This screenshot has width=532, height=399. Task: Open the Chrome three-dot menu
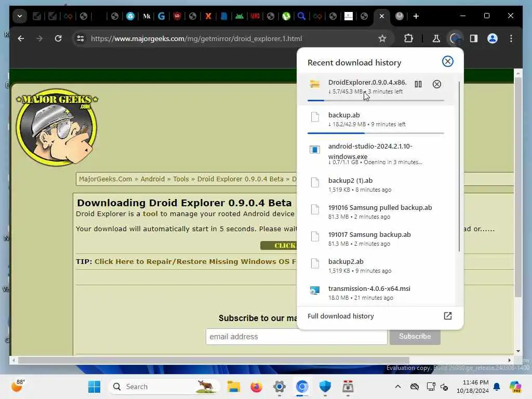511,38
